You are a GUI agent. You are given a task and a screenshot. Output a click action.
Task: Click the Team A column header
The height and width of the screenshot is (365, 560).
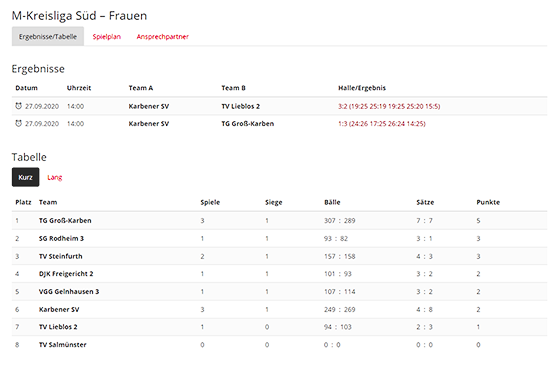pyautogui.click(x=141, y=88)
